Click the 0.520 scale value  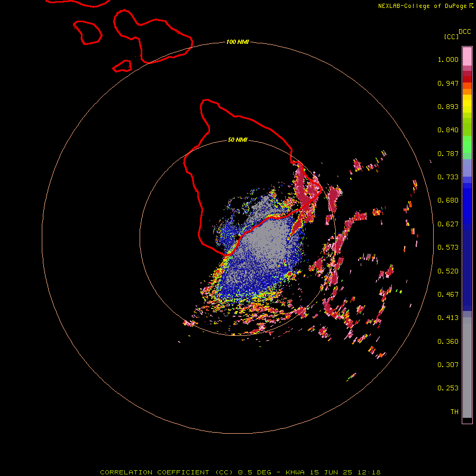(x=448, y=271)
